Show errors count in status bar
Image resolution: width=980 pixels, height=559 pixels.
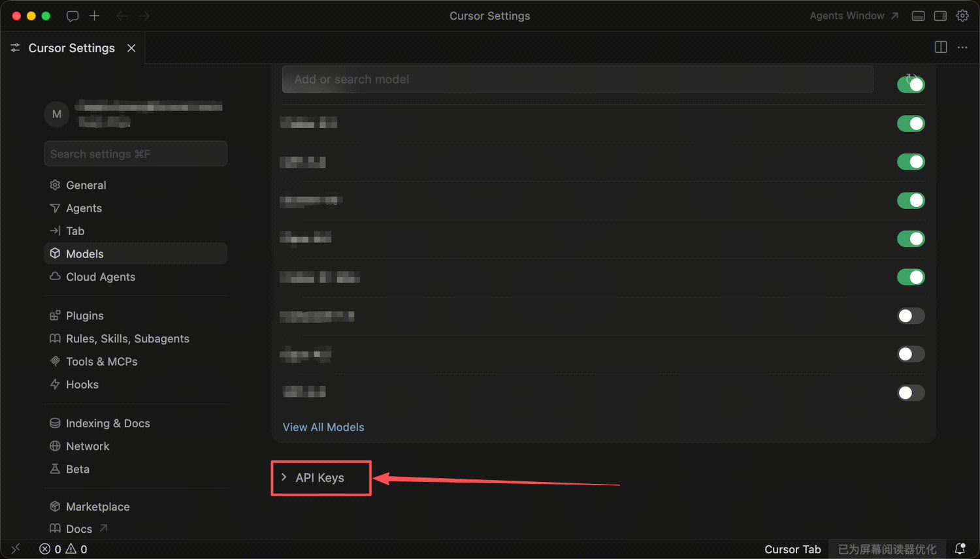(x=50, y=549)
